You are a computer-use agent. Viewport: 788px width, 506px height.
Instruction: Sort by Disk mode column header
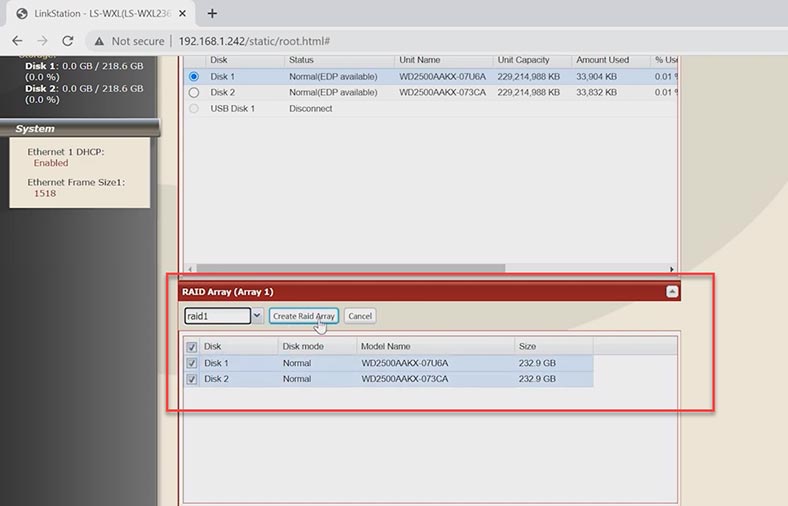tap(317, 346)
